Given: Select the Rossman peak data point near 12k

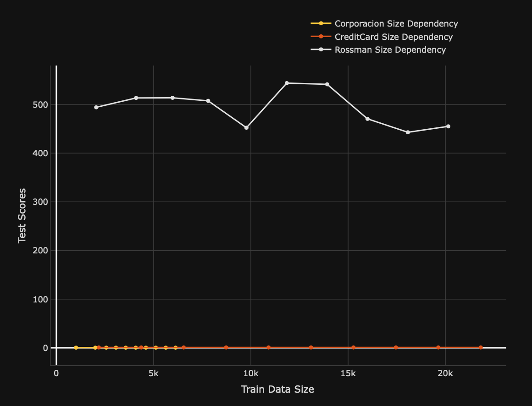Looking at the screenshot, I should [288, 83].
